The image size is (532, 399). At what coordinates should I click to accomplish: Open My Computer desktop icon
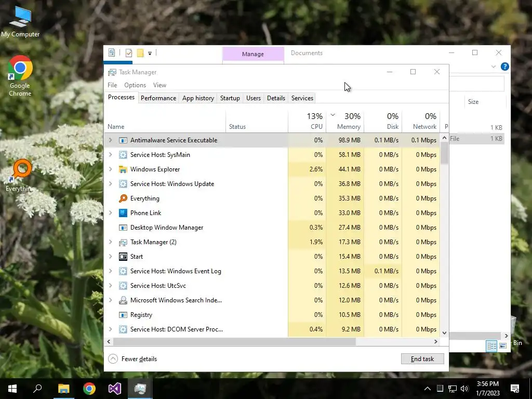click(20, 22)
